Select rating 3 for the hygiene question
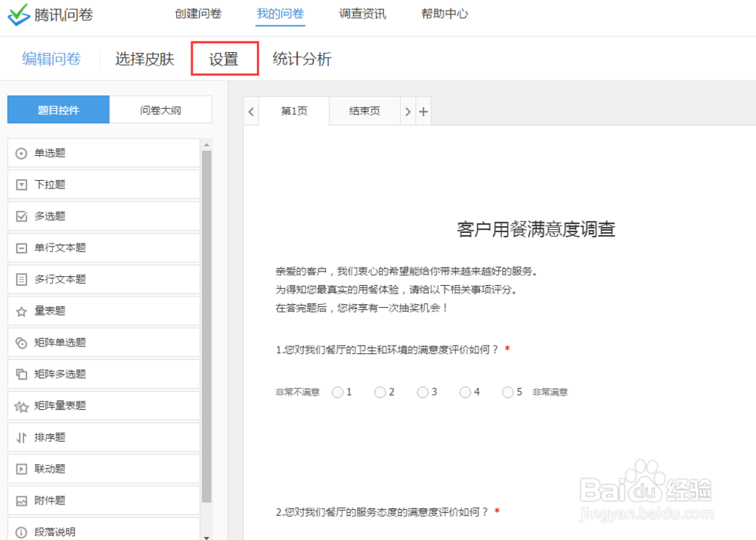The width and height of the screenshot is (756, 540). click(423, 392)
